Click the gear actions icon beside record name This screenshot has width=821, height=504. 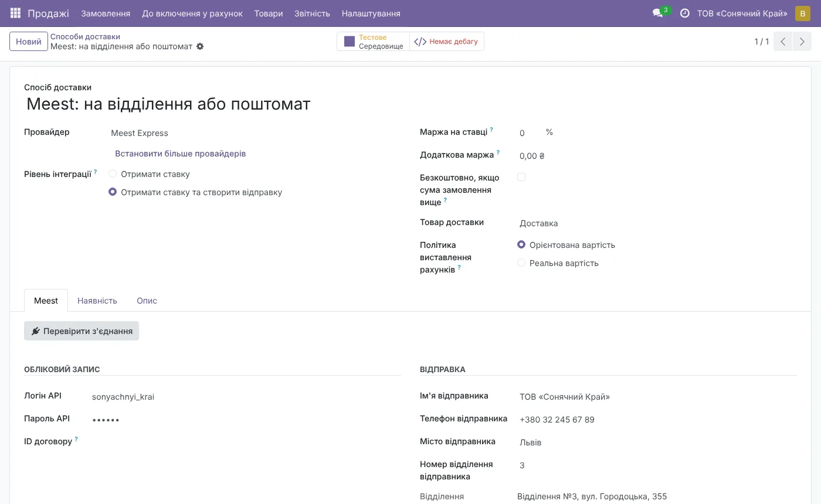200,46
